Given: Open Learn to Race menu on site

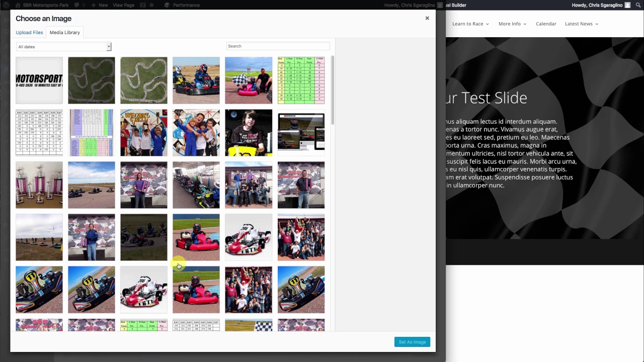Looking at the screenshot, I should coord(470,24).
